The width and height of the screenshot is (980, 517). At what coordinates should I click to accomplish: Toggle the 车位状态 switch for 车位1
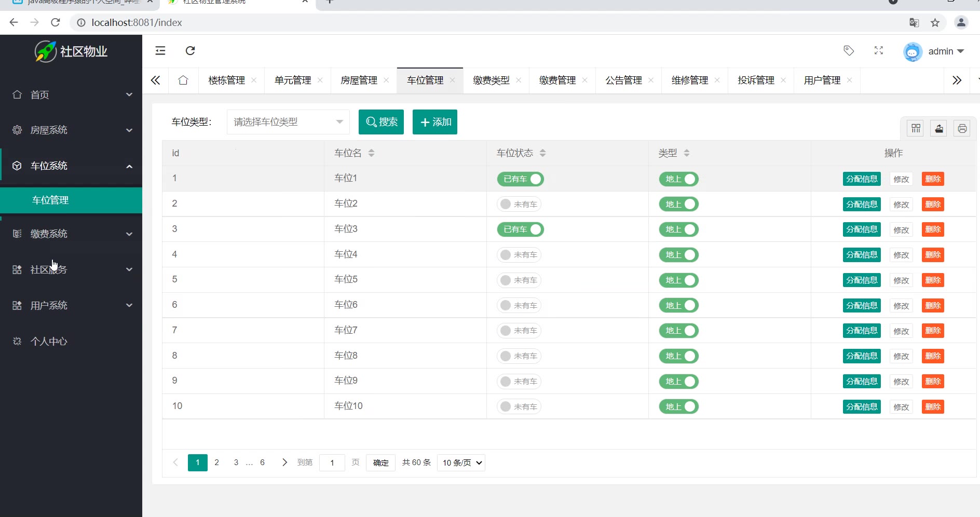click(520, 179)
